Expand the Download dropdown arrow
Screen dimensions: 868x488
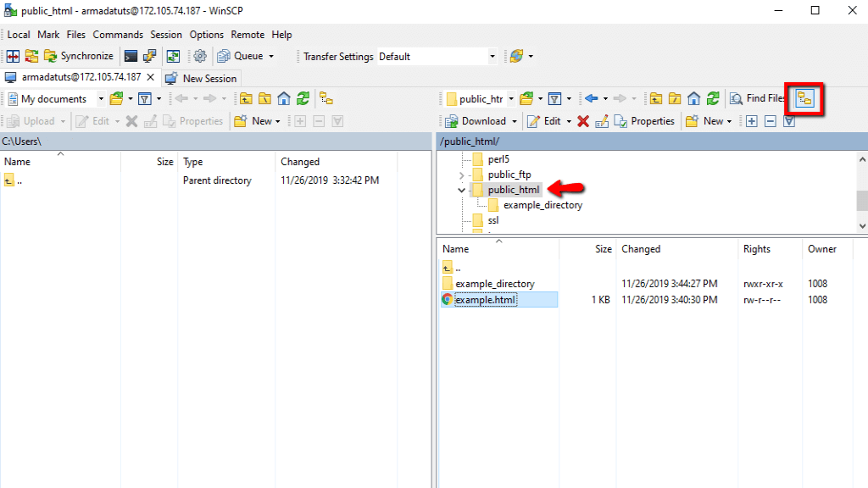click(x=515, y=121)
